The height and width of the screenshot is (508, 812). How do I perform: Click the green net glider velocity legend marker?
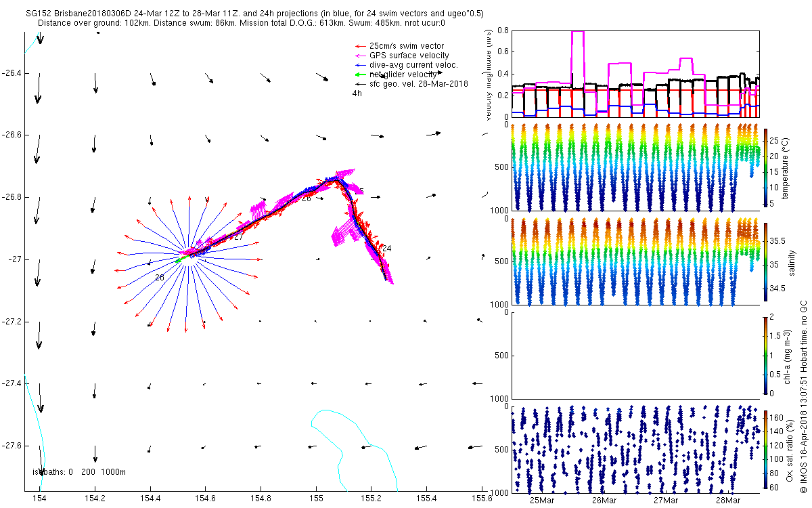click(360, 74)
